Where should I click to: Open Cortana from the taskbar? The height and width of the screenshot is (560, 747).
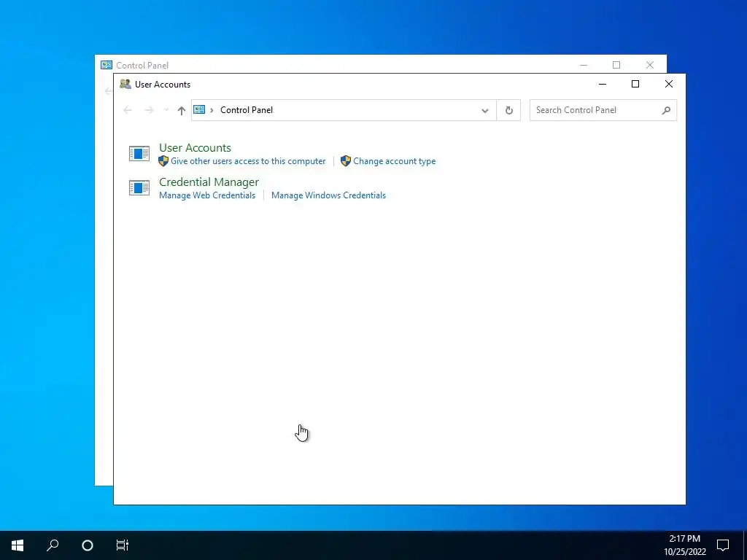click(88, 545)
